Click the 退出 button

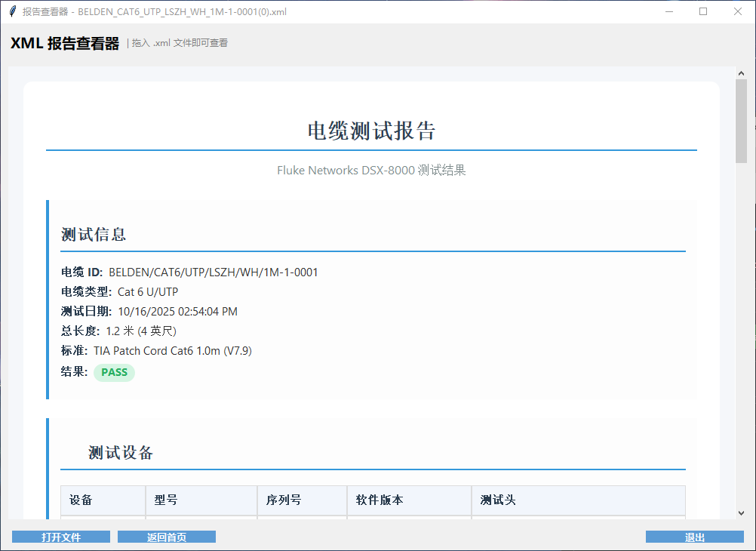click(695, 537)
